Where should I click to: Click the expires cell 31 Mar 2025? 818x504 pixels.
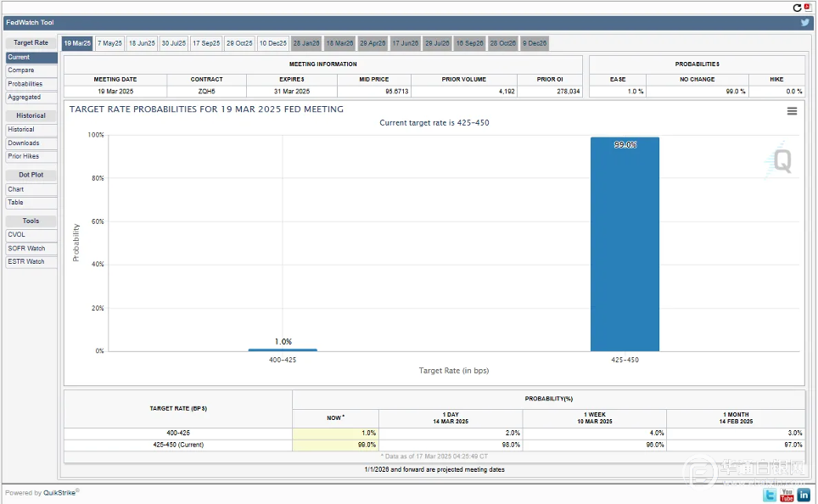coord(292,92)
